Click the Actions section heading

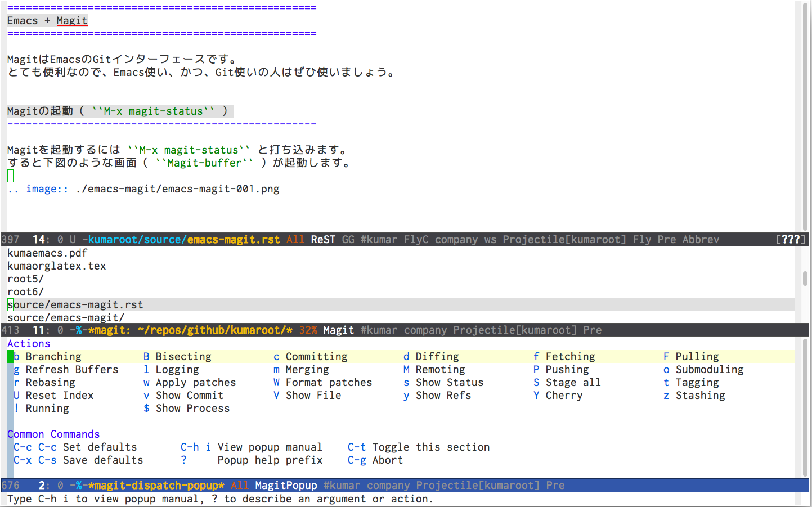tap(29, 343)
